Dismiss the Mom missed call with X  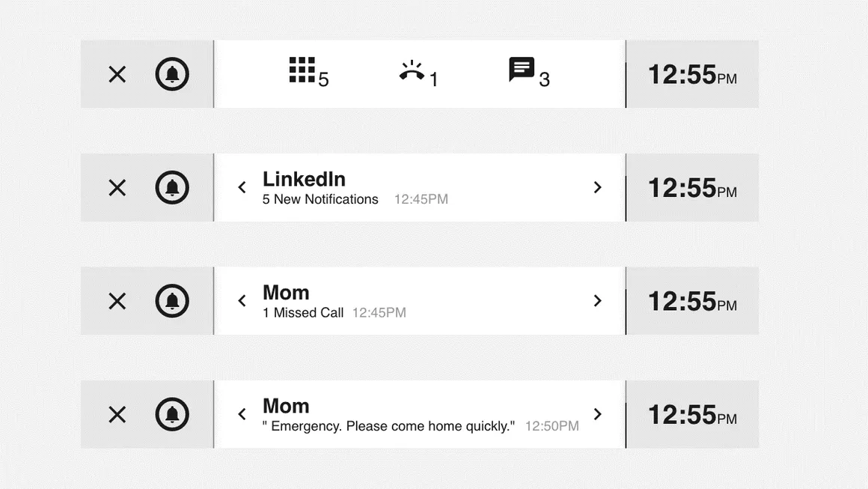(117, 301)
